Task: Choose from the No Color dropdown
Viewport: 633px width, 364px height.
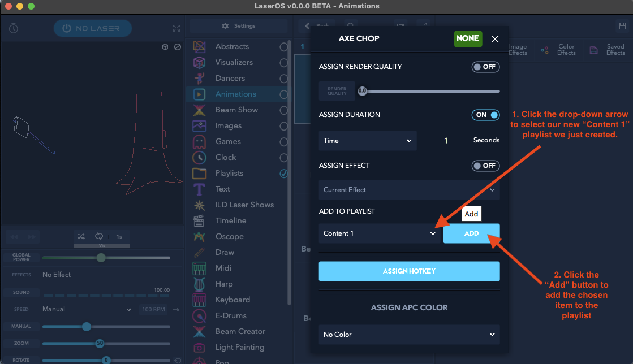Action: (x=409, y=335)
